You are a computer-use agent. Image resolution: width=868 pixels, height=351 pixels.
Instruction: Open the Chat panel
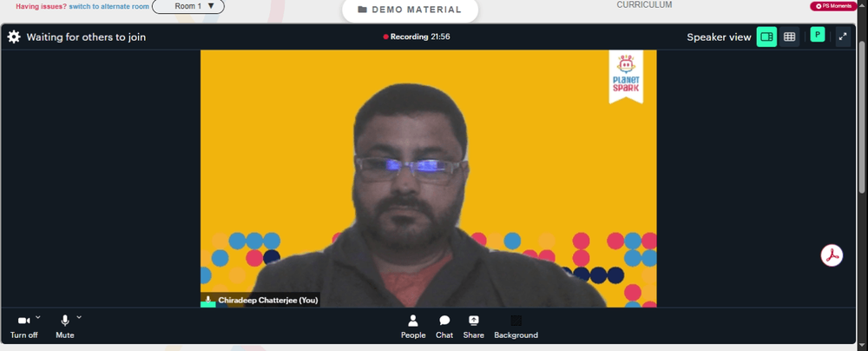(444, 328)
